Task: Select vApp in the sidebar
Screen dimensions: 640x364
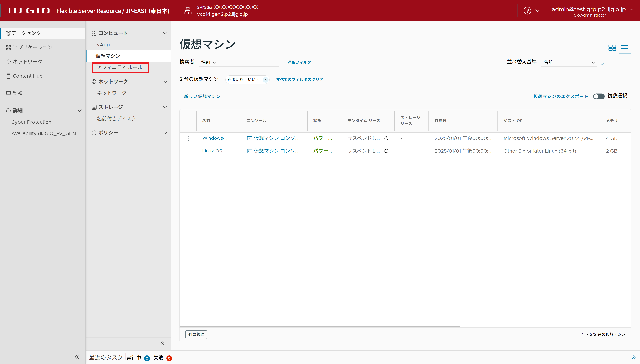Action: (x=103, y=45)
